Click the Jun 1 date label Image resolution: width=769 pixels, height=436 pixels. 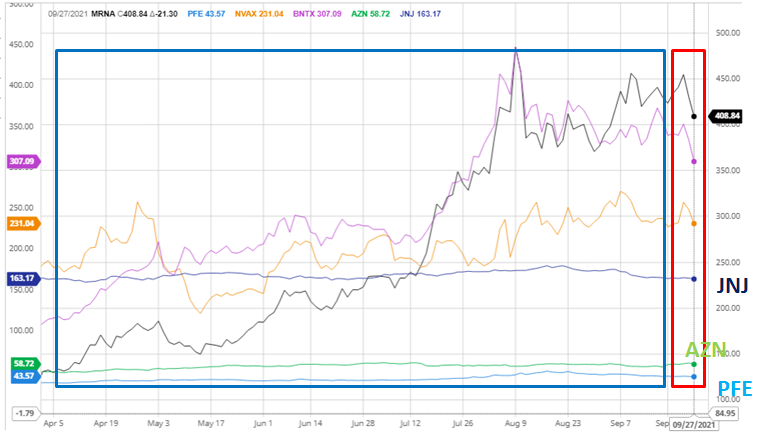point(262,423)
